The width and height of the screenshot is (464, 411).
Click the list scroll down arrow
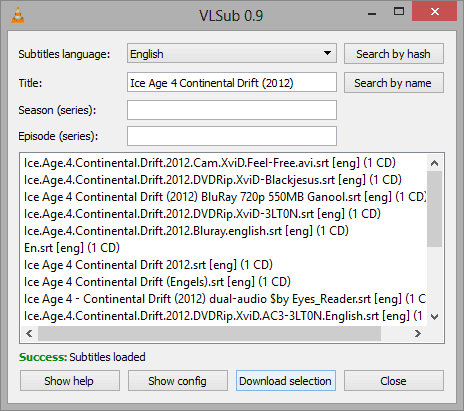click(434, 317)
